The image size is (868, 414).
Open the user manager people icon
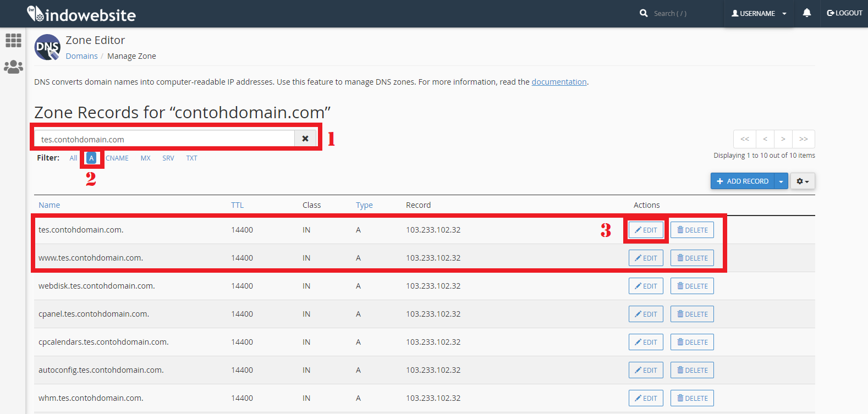coord(13,67)
